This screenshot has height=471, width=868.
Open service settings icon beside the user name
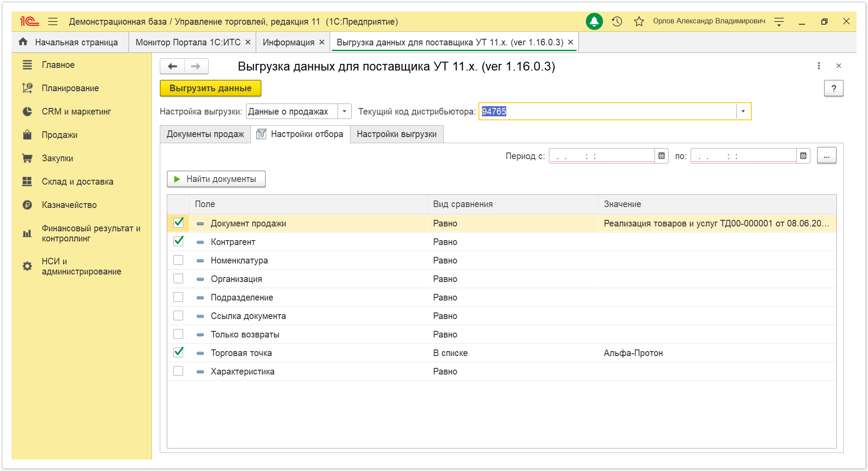click(x=779, y=21)
